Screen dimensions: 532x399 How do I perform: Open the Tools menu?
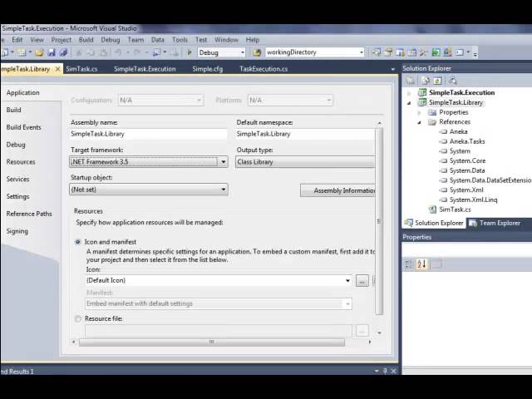pyautogui.click(x=180, y=40)
